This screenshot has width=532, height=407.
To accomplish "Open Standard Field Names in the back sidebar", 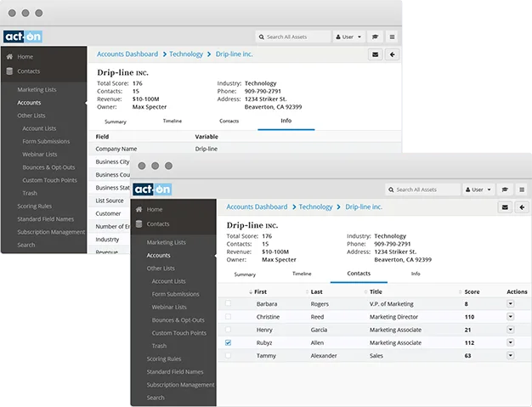I will 45,219.
